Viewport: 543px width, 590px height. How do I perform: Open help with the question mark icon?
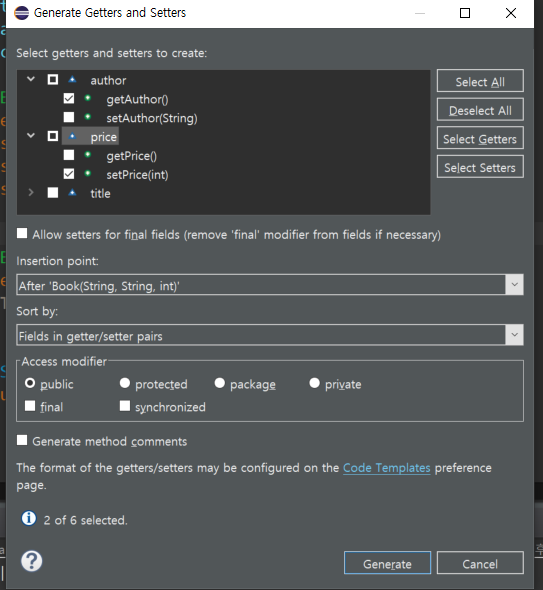coord(32,561)
